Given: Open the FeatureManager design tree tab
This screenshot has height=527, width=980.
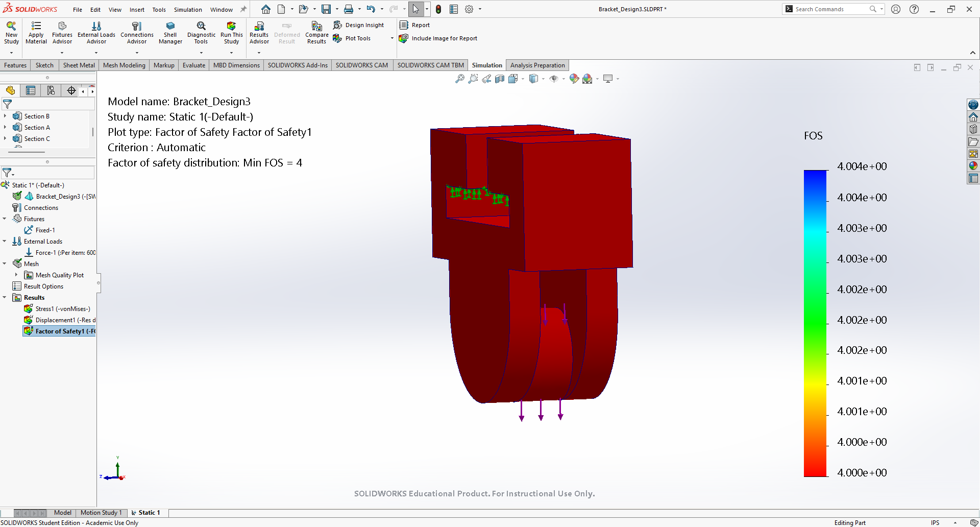Looking at the screenshot, I should tap(10, 90).
